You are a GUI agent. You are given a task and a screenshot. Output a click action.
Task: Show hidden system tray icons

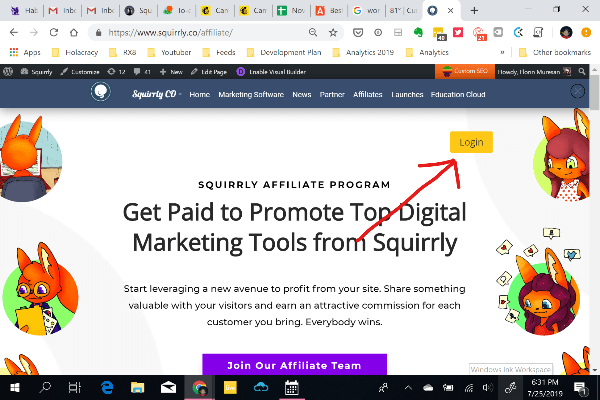(x=408, y=388)
